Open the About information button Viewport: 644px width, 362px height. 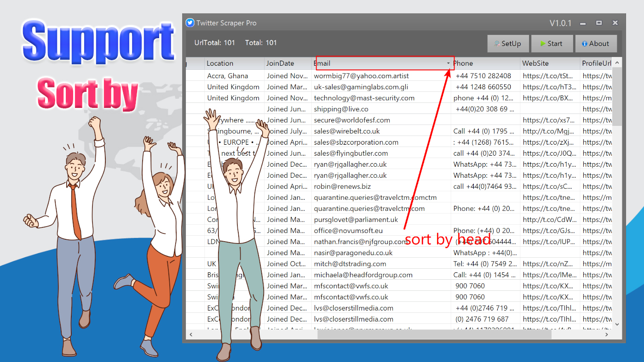(x=596, y=44)
